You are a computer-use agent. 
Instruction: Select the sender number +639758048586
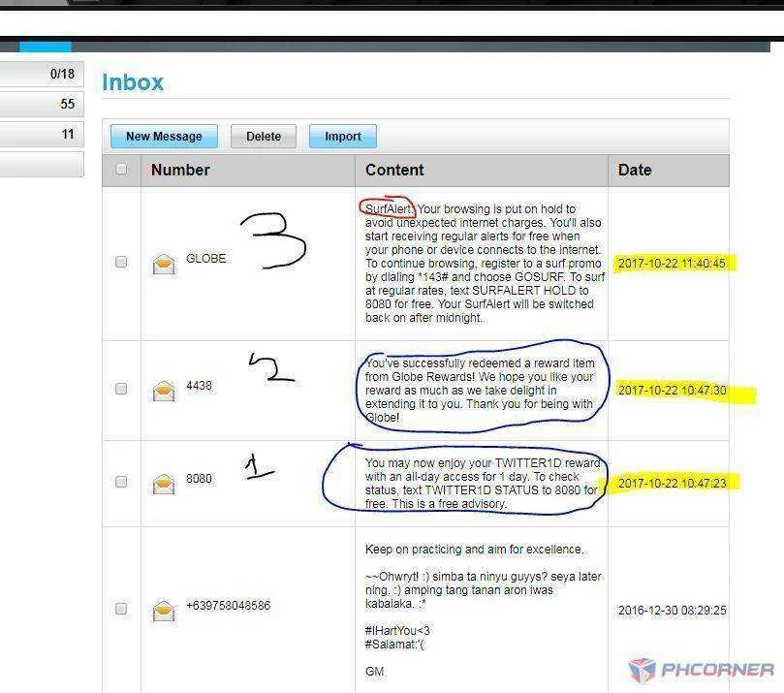click(x=228, y=606)
